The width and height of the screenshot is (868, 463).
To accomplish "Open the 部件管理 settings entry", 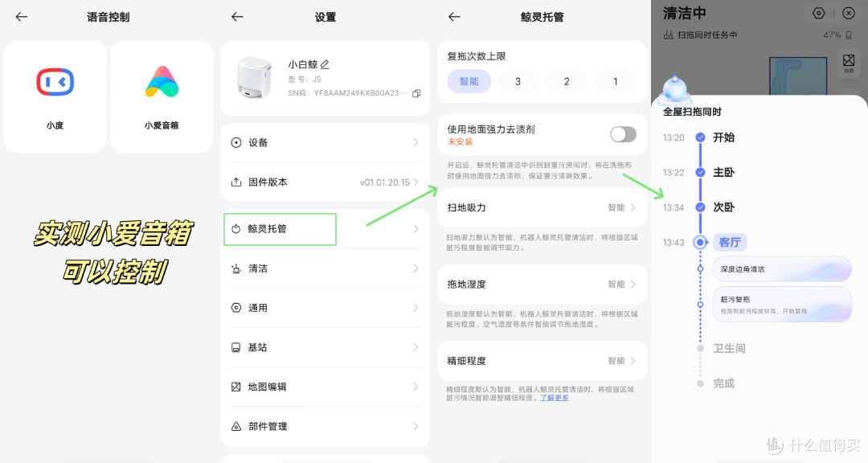I will pyautogui.click(x=325, y=427).
